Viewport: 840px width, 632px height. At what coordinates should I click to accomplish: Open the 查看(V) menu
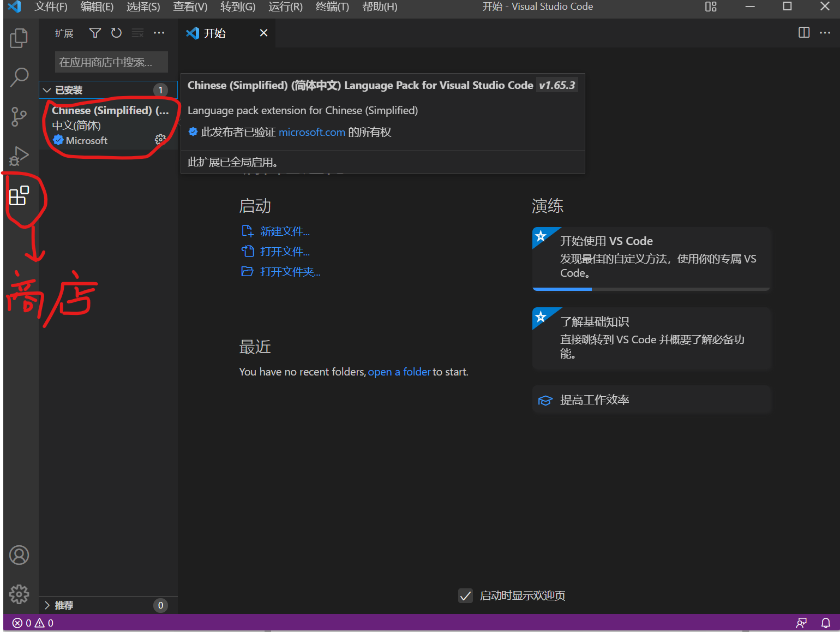click(190, 7)
